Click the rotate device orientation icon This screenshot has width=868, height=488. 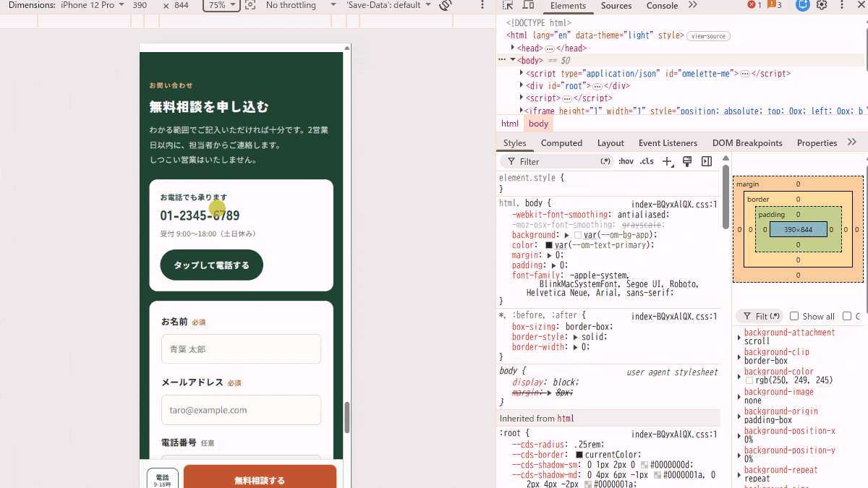pyautogui.click(x=446, y=5)
